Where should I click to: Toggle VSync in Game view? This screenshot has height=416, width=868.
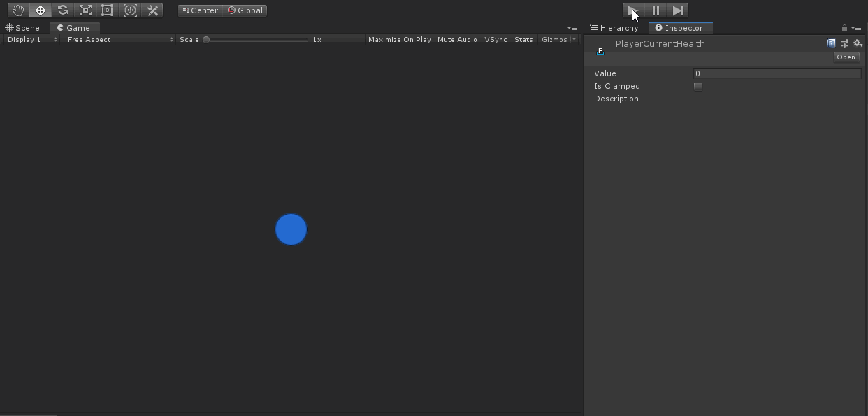point(496,40)
